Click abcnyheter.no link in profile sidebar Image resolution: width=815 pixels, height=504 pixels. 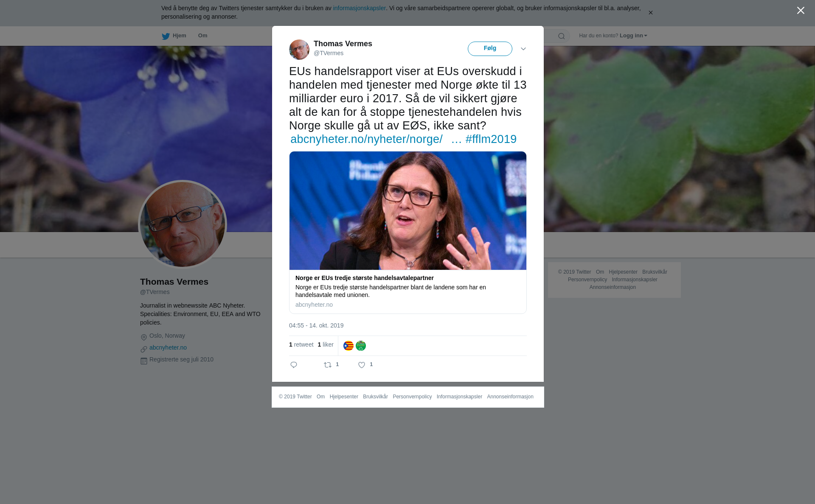tap(168, 347)
